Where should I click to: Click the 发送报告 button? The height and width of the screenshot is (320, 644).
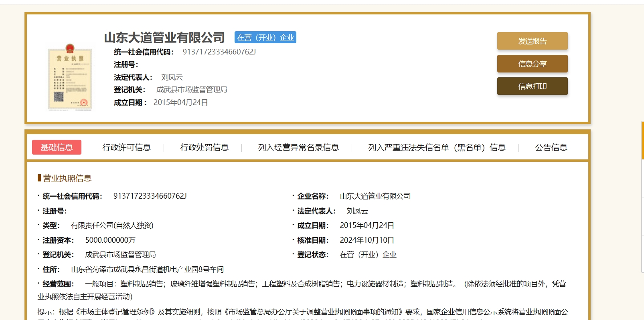click(x=532, y=41)
